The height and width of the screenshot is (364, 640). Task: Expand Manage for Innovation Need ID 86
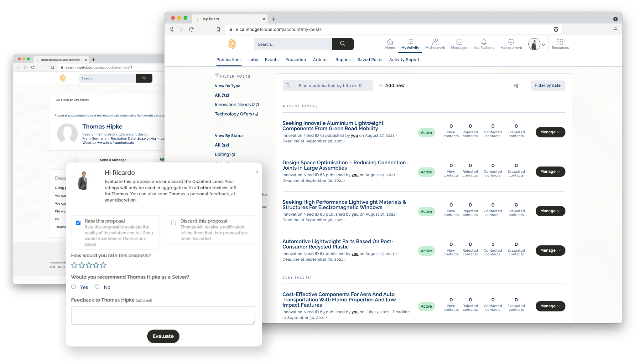point(550,211)
